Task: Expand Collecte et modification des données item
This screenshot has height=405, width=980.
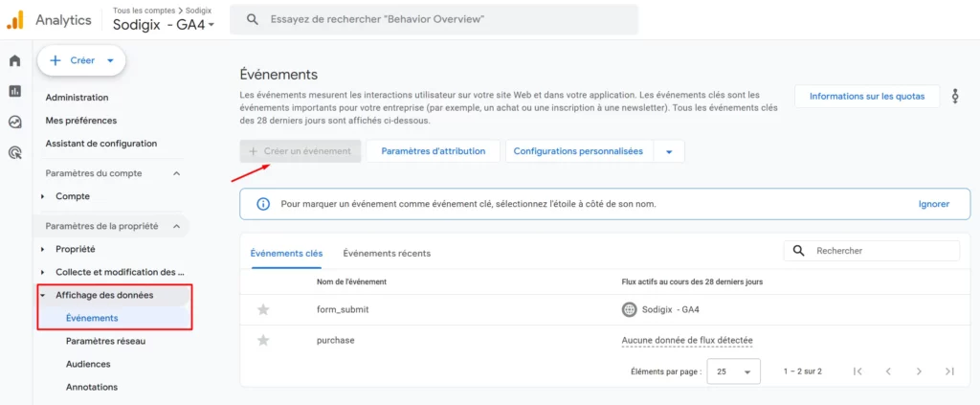Action: pos(42,272)
